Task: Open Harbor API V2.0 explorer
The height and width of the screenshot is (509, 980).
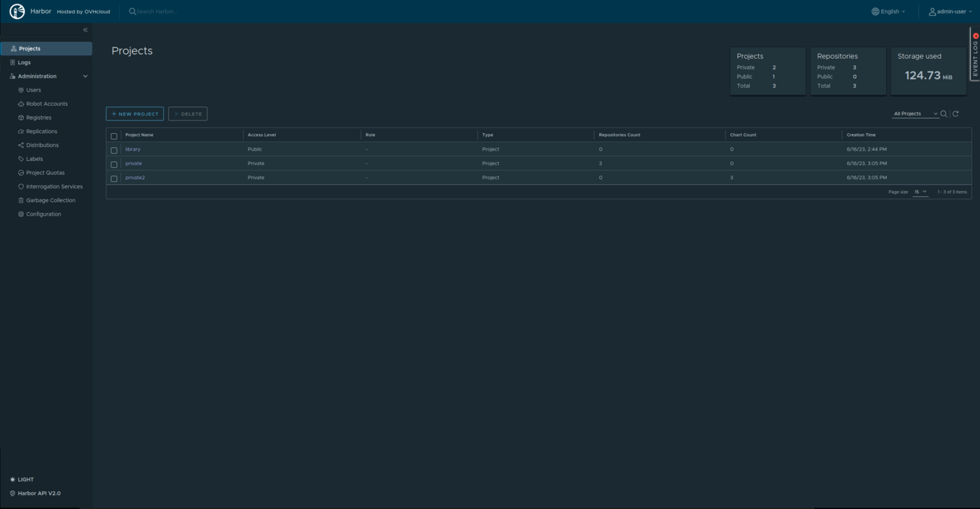Action: (x=35, y=494)
